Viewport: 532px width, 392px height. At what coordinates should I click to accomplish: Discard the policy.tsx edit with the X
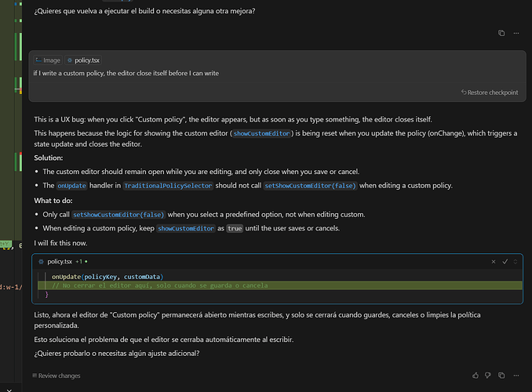coord(494,261)
